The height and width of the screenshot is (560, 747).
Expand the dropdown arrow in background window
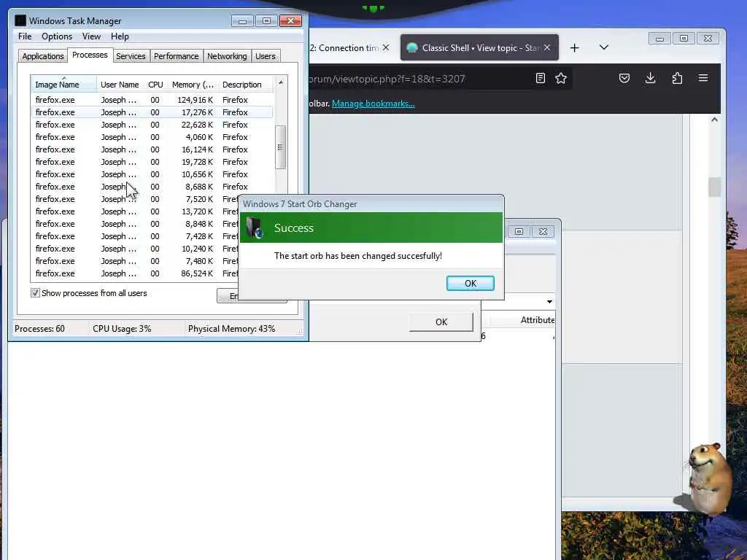tap(549, 301)
